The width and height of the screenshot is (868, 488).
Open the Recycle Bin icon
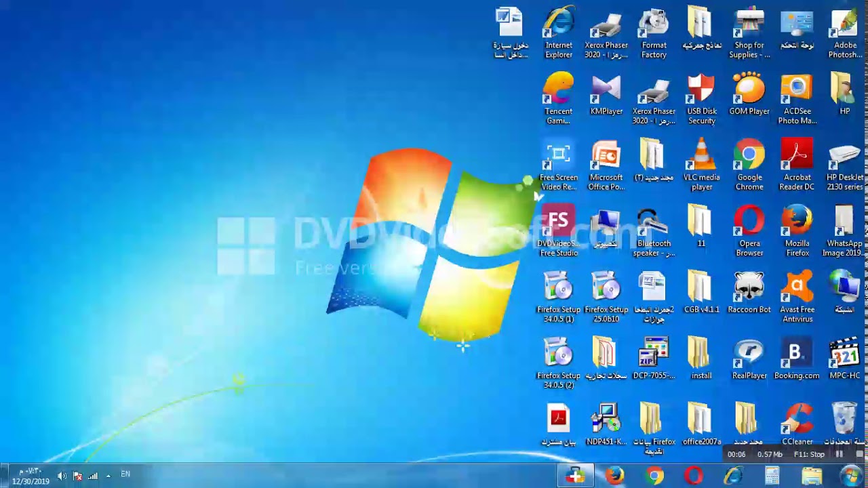[x=845, y=424]
